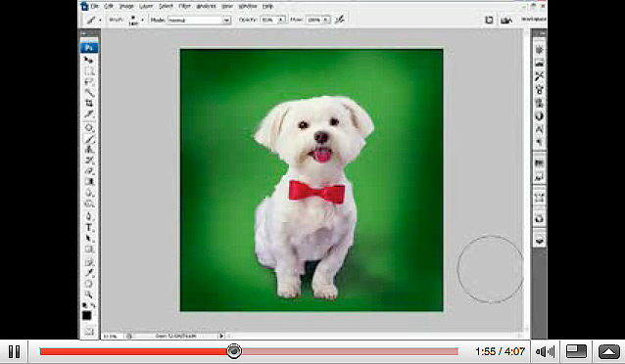Open the Analysis menu

[x=206, y=7]
